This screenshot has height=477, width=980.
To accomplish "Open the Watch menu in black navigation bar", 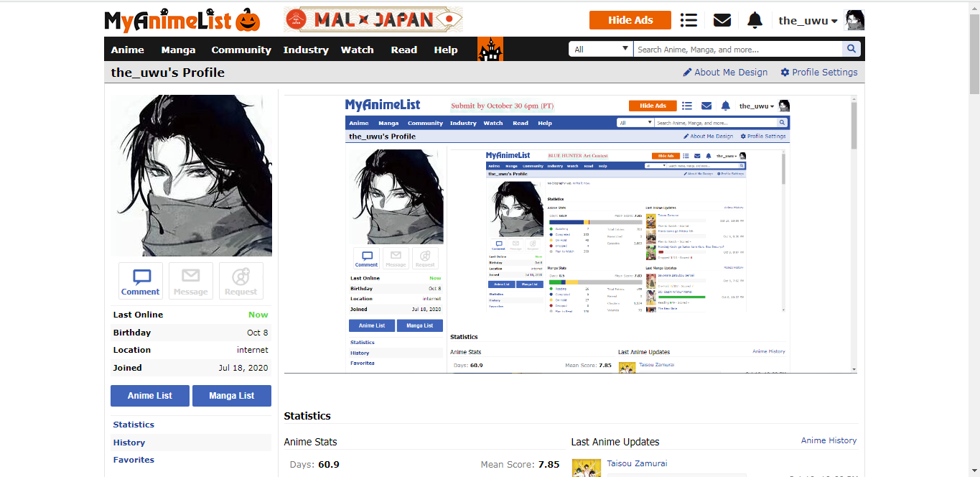I will click(358, 50).
